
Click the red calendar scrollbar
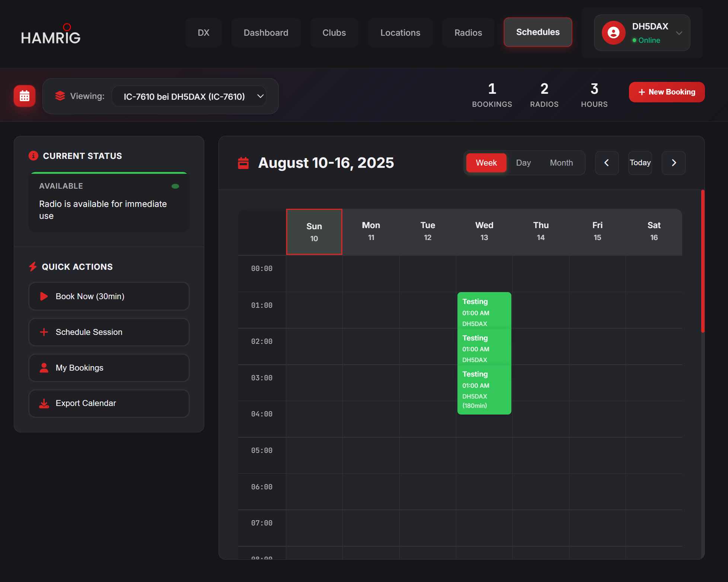pyautogui.click(x=702, y=260)
